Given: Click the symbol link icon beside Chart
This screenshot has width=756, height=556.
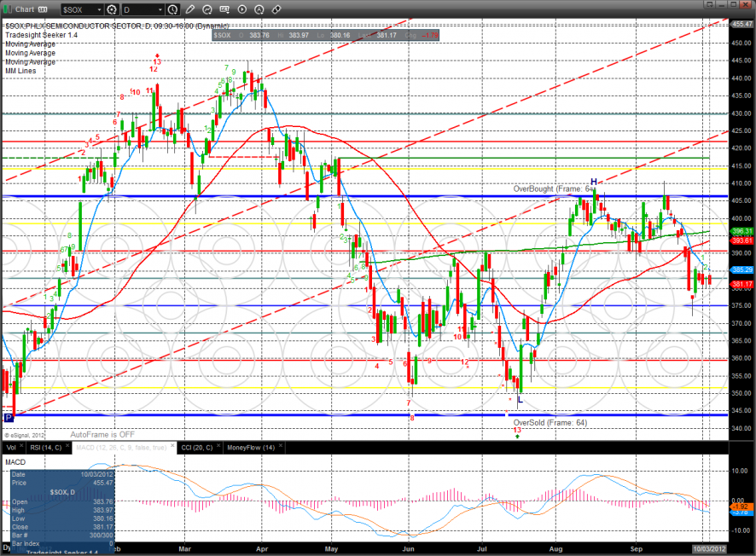Looking at the screenshot, I should tap(43, 9).
